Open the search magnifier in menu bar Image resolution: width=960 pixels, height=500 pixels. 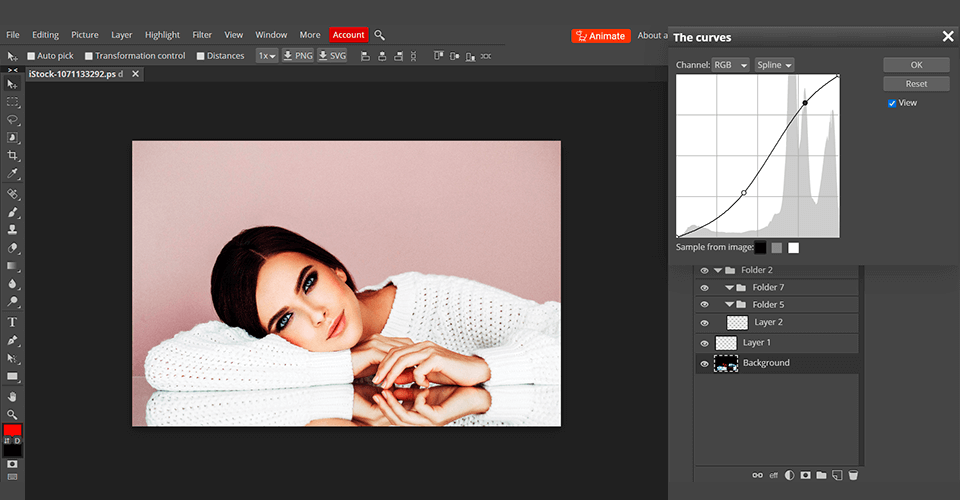[380, 35]
